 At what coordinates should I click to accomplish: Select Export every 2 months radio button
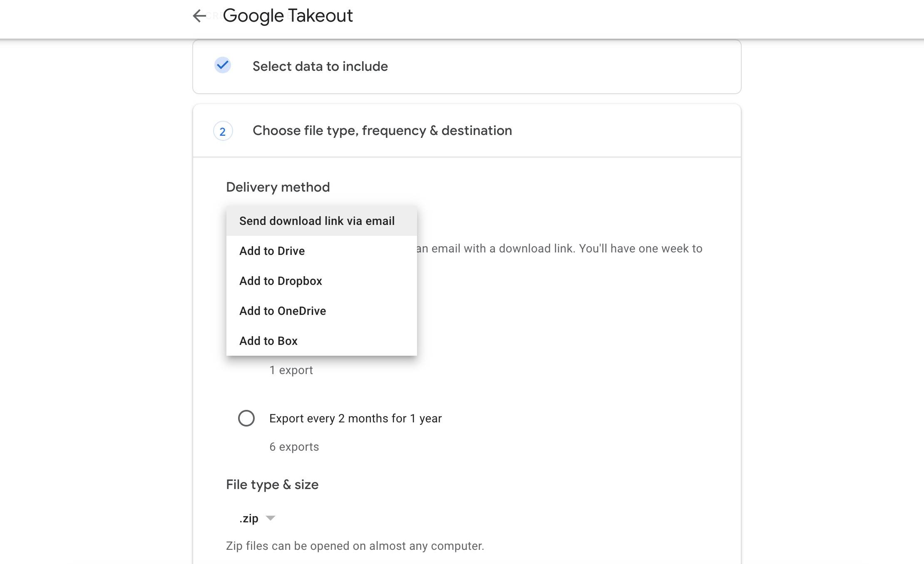[x=246, y=418]
